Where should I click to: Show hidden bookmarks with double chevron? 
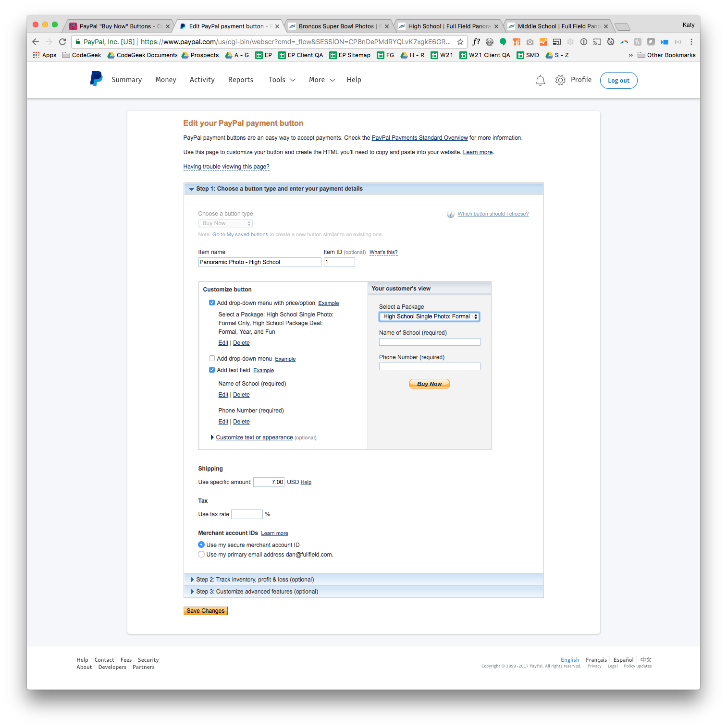630,55
